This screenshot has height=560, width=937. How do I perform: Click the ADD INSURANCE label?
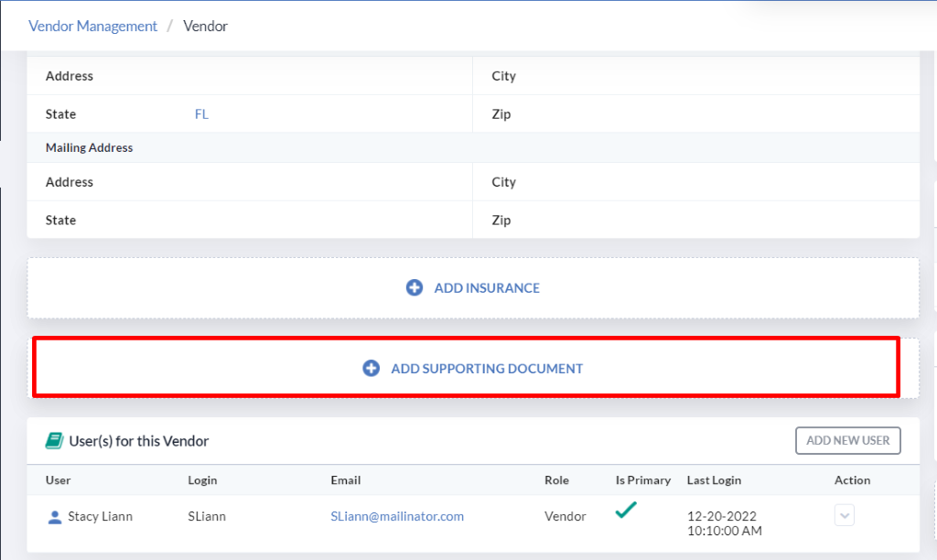(487, 288)
